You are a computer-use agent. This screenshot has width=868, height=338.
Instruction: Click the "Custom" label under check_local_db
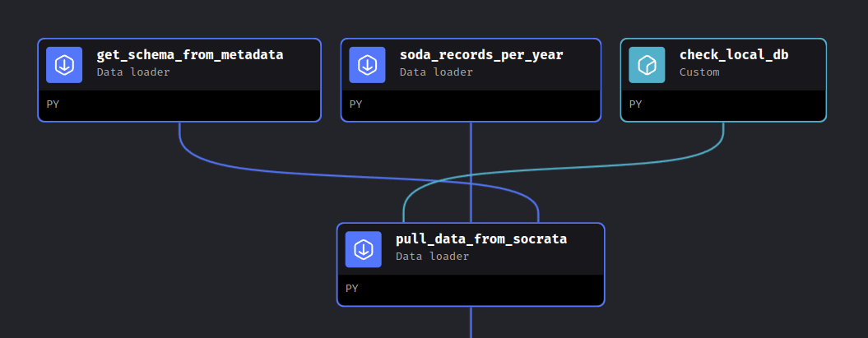point(699,72)
